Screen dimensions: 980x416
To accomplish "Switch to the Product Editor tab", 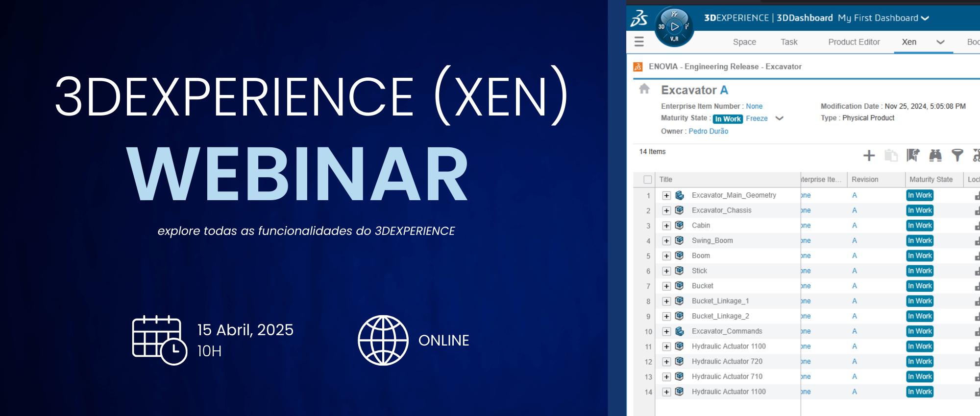I will coord(854,42).
